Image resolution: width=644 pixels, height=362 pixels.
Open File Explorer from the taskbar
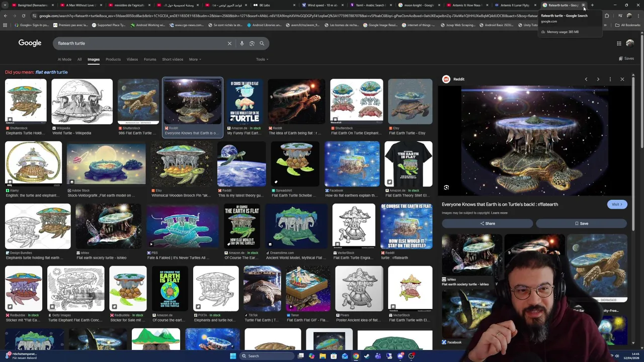click(x=323, y=356)
